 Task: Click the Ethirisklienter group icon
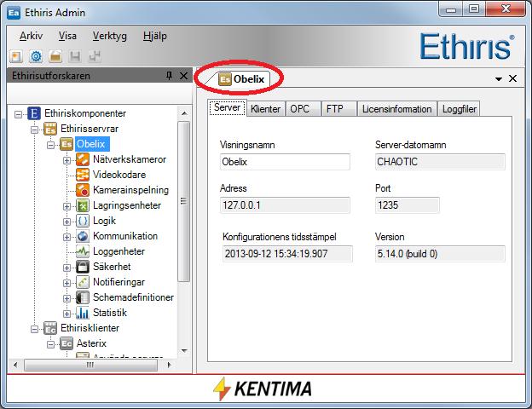pos(50,328)
